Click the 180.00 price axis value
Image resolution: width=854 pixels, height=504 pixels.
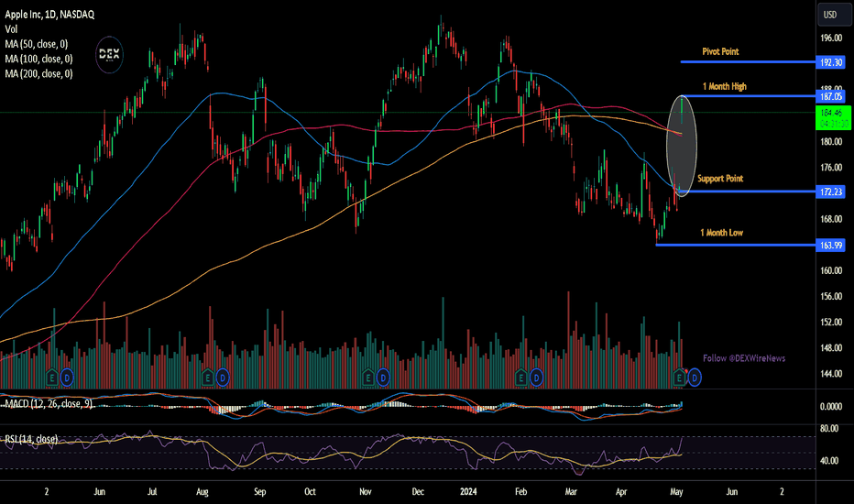[x=831, y=142]
